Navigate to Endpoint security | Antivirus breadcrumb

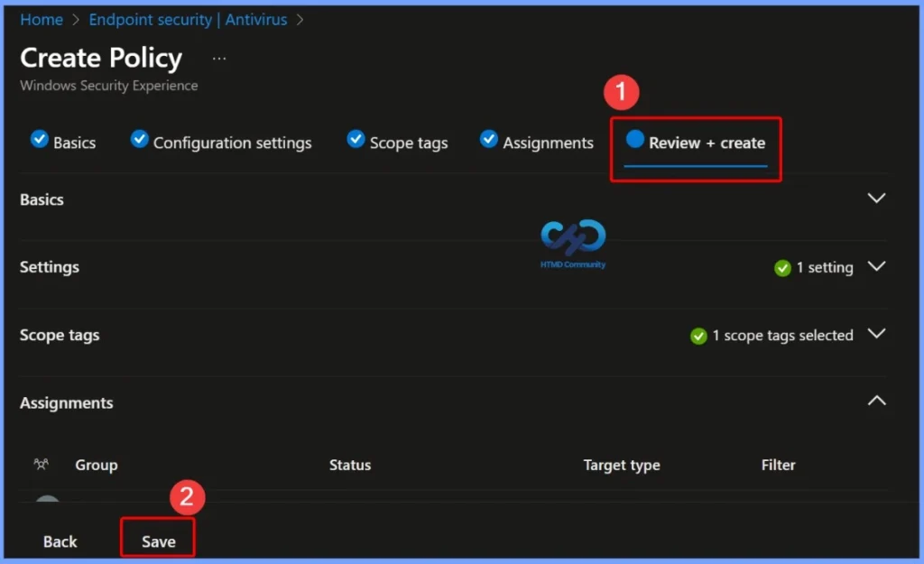point(187,19)
